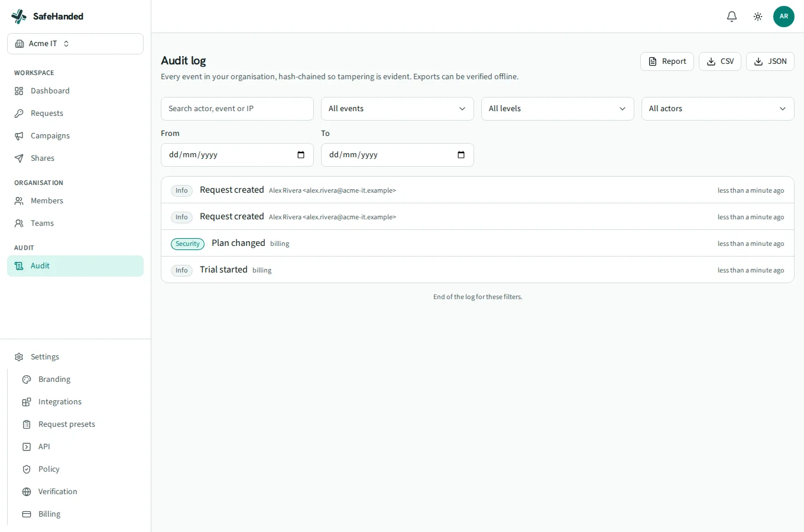The width and height of the screenshot is (804, 532).
Task: Expand the All levels filter dropdown
Action: tap(557, 109)
